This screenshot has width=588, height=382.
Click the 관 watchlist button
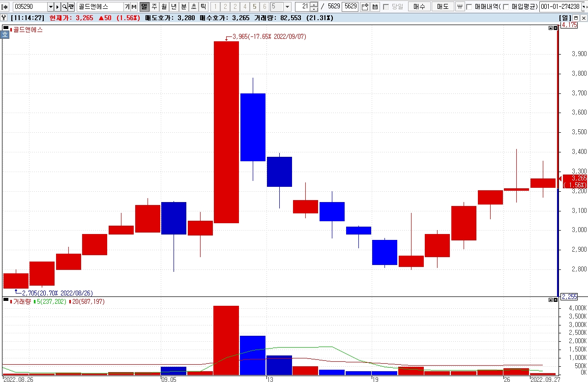71,7
